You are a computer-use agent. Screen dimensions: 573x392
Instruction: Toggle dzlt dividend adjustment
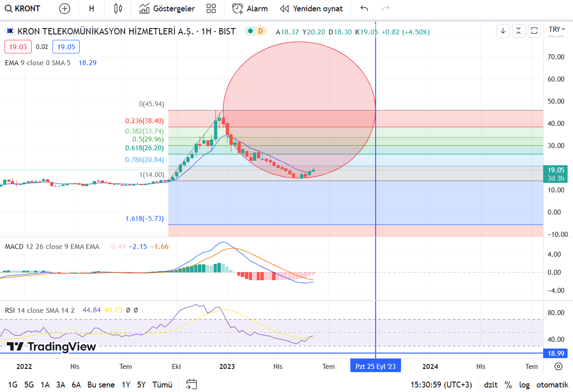click(x=491, y=385)
